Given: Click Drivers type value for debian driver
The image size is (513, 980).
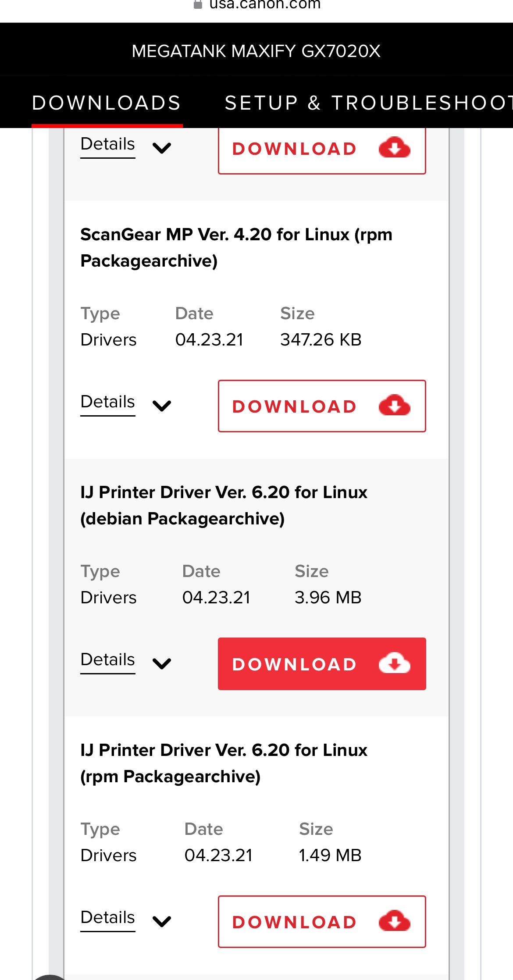Looking at the screenshot, I should click(108, 598).
